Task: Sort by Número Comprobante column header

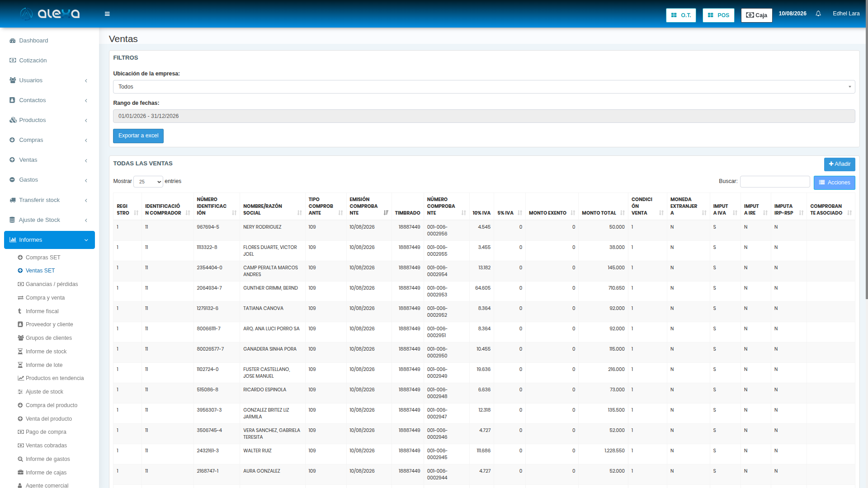Action: [446, 206]
